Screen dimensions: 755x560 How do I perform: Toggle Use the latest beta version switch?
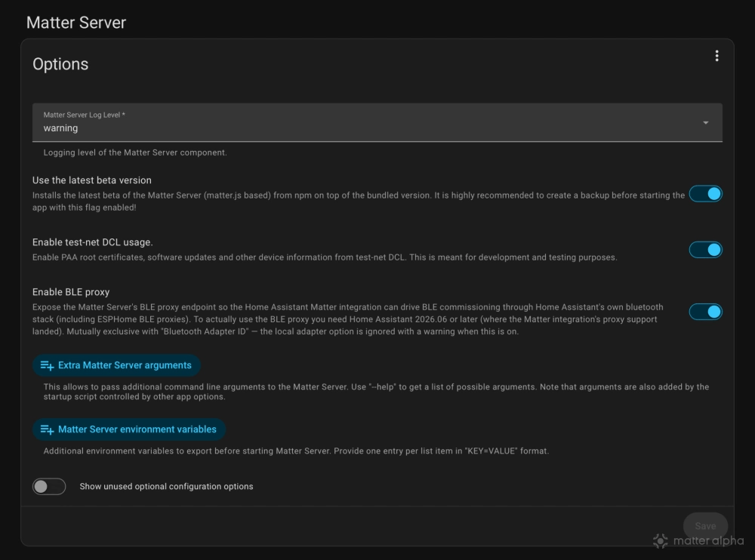pos(705,194)
